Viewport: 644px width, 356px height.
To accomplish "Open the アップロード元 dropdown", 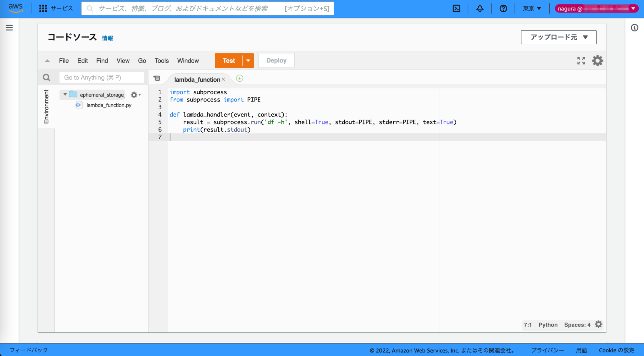I will tap(558, 37).
